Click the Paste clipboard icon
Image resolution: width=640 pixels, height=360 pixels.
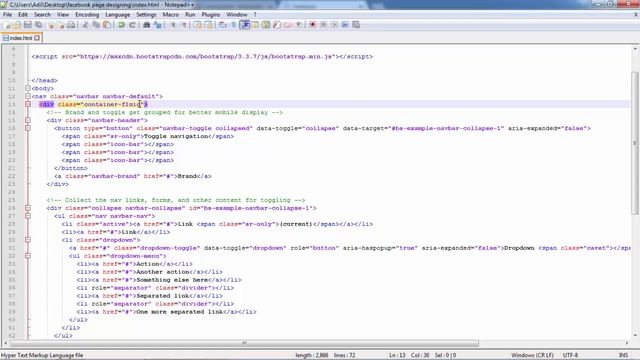pyautogui.click(x=107, y=25)
